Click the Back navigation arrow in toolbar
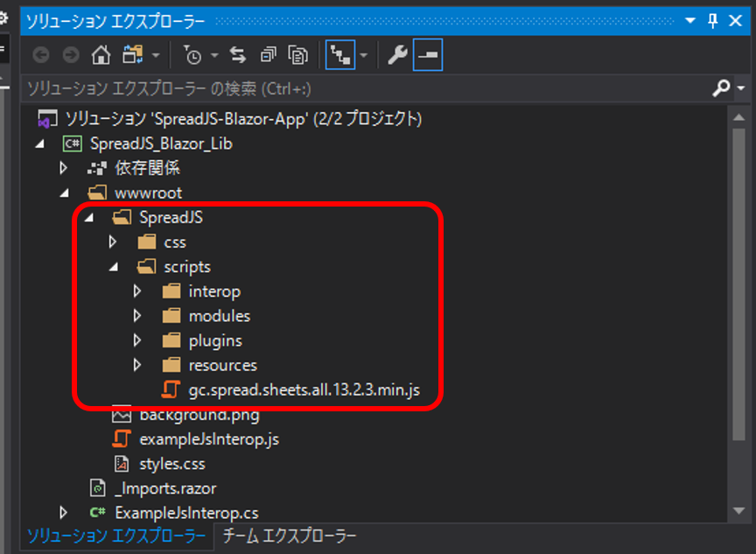The width and height of the screenshot is (756, 554). (41, 55)
